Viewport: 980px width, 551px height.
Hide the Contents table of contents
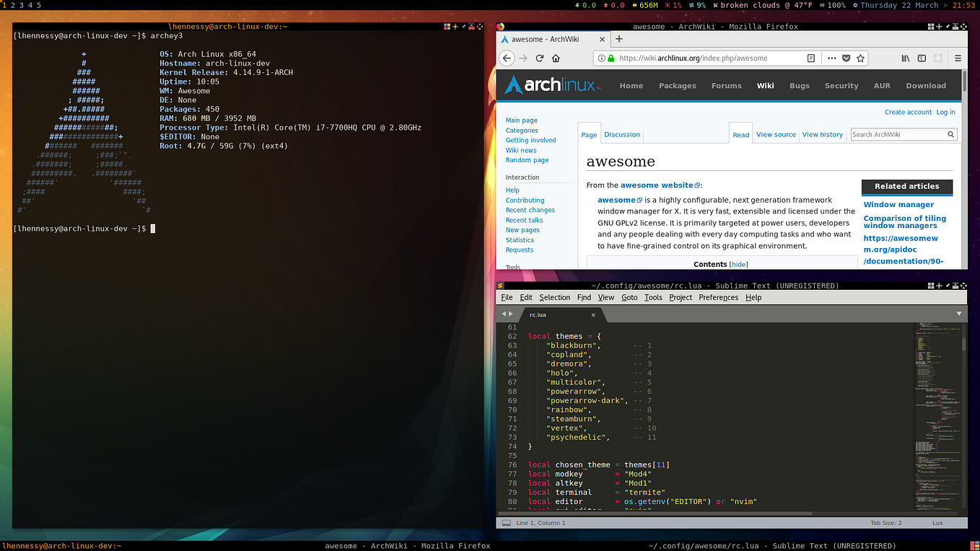pos(738,264)
